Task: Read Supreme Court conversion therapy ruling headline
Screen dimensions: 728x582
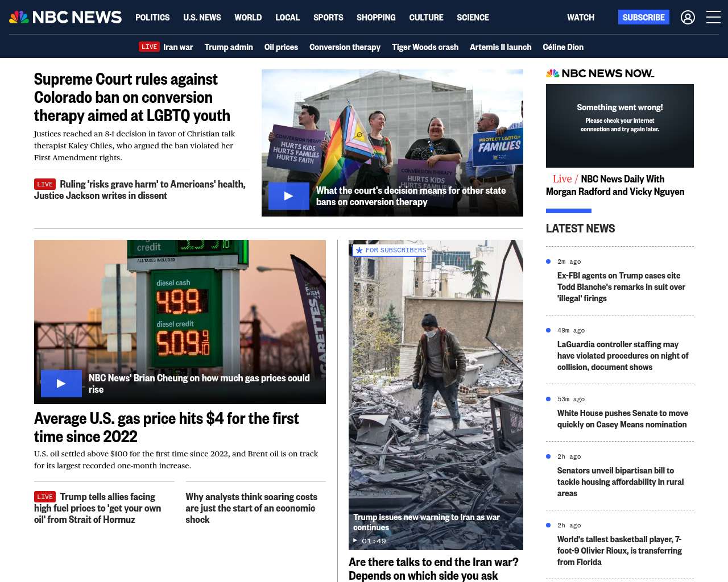Action: point(132,97)
